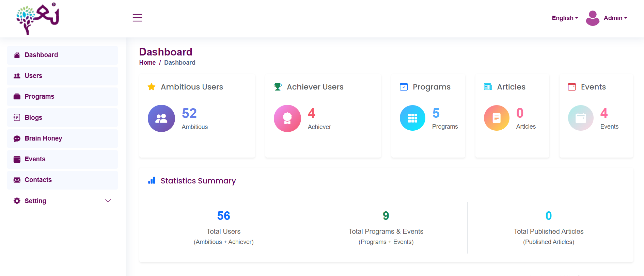The height and width of the screenshot is (276, 644).
Task: Navigate to Blogs in the sidebar
Action: (x=63, y=117)
